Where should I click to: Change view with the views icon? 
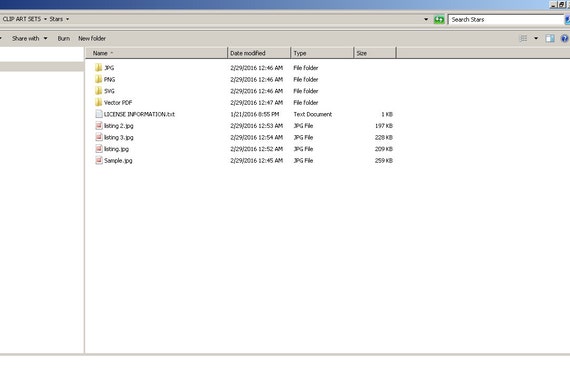pyautogui.click(x=523, y=39)
